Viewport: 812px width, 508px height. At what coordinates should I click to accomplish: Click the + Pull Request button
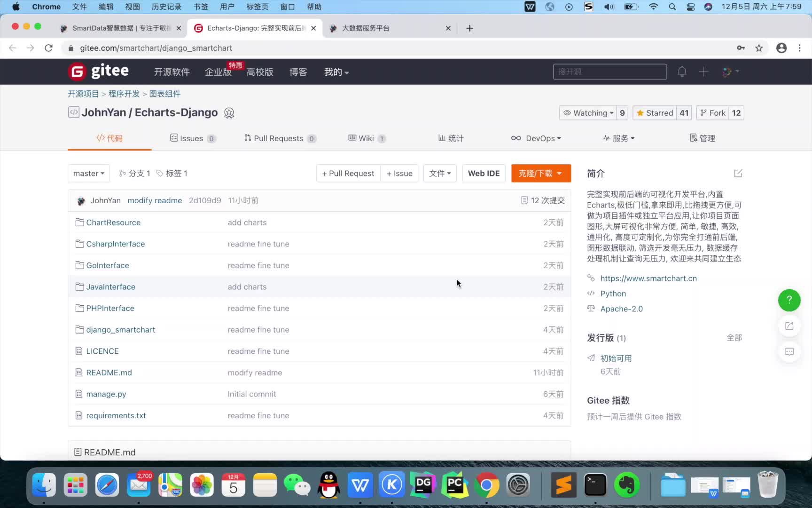[348, 174]
